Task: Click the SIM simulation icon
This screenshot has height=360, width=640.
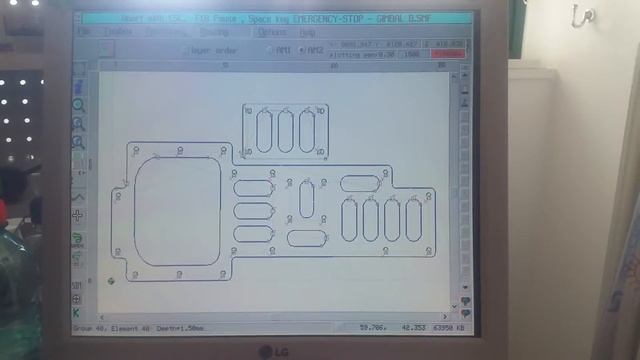Action: point(77,285)
